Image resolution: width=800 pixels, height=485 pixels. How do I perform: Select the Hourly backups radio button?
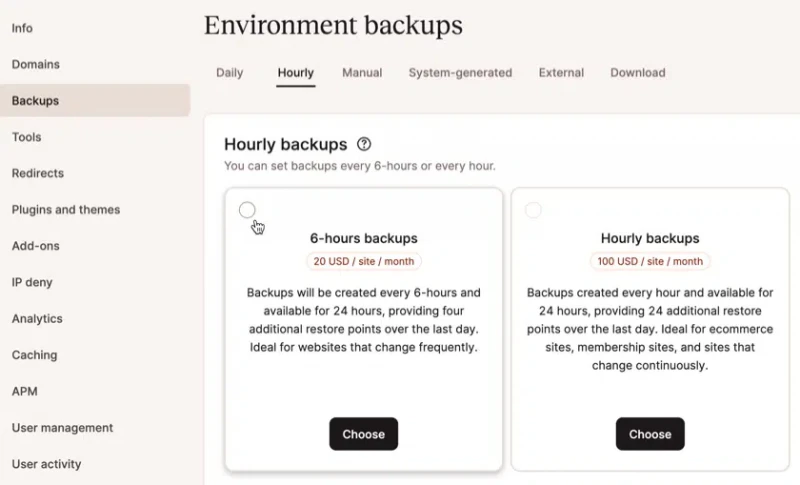coord(533,210)
